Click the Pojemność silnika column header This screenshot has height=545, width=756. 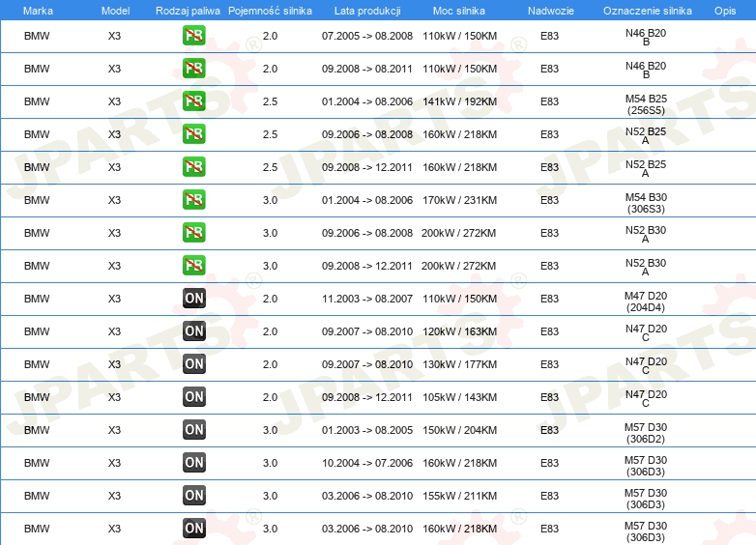(x=270, y=11)
